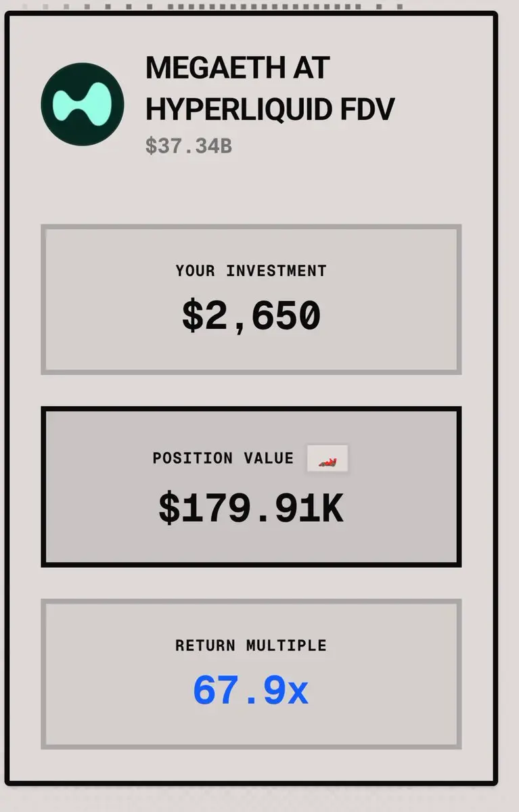Select the $179.91K position value

point(251,509)
